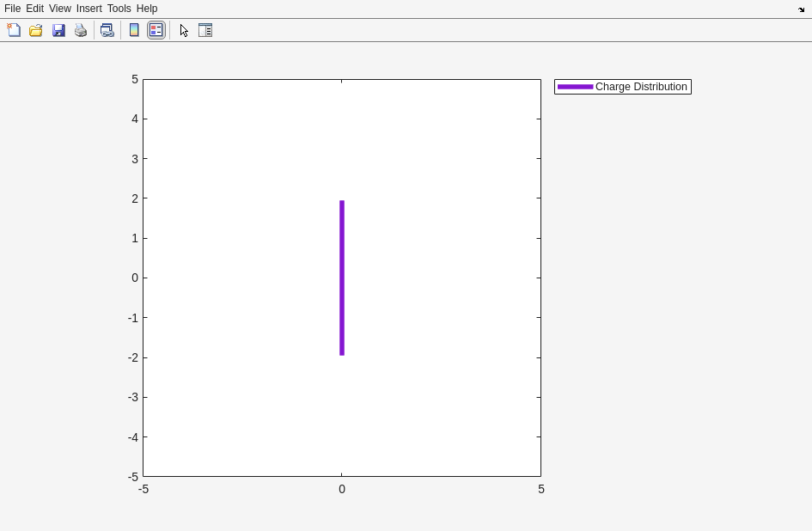Click the Link Plot icon

point(107,30)
